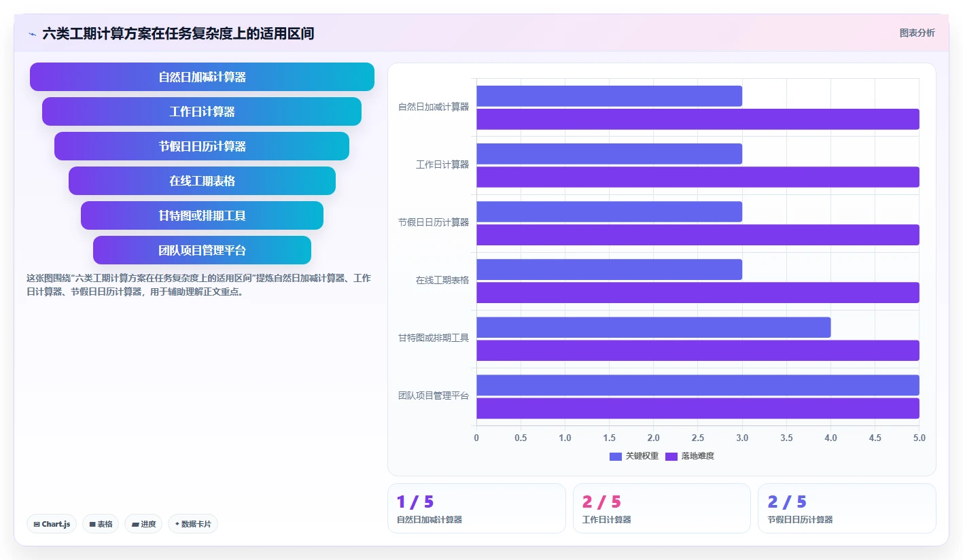Click the small icon before the chart title
The width and height of the screenshot is (963, 560).
point(32,33)
